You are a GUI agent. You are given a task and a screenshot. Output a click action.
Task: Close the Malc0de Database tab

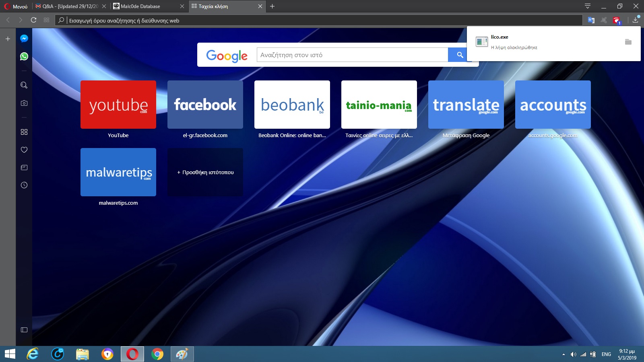(x=182, y=6)
